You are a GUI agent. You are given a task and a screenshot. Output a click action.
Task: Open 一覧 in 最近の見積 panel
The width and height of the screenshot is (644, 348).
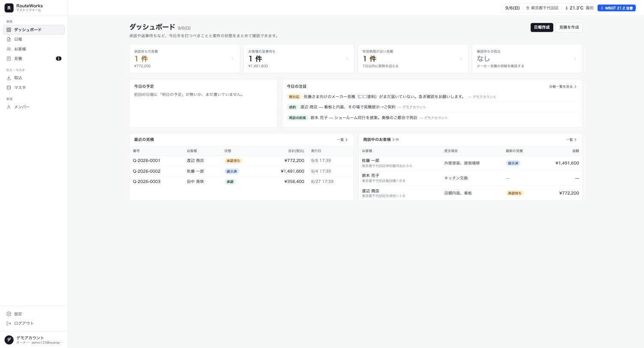tap(342, 140)
